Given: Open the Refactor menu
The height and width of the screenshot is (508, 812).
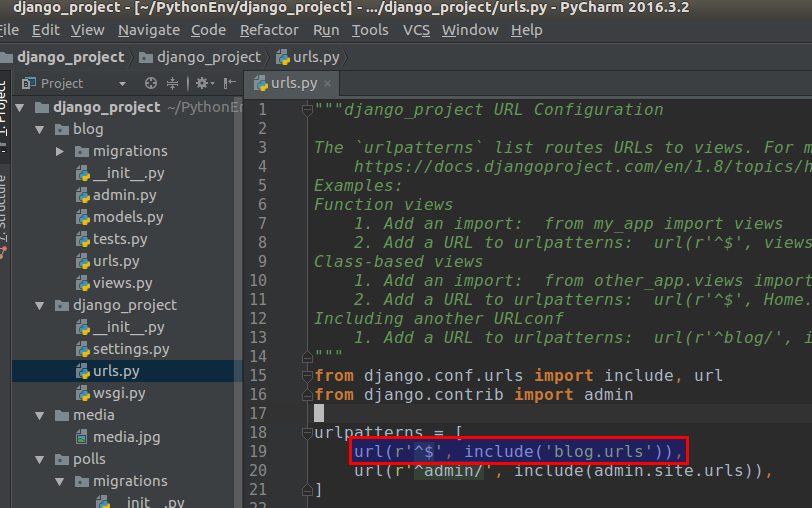Looking at the screenshot, I should tap(269, 30).
